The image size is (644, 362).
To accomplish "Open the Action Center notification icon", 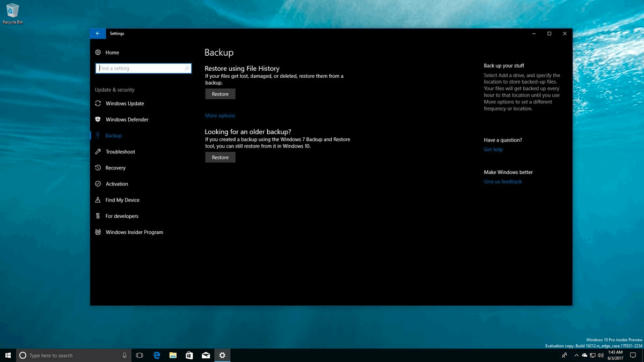I will 633,355.
